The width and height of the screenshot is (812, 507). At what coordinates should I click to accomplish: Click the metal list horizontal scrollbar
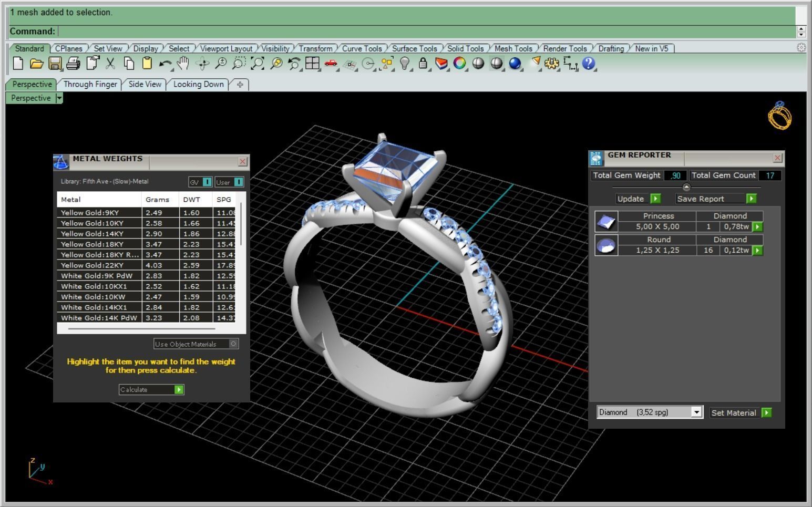[142, 329]
